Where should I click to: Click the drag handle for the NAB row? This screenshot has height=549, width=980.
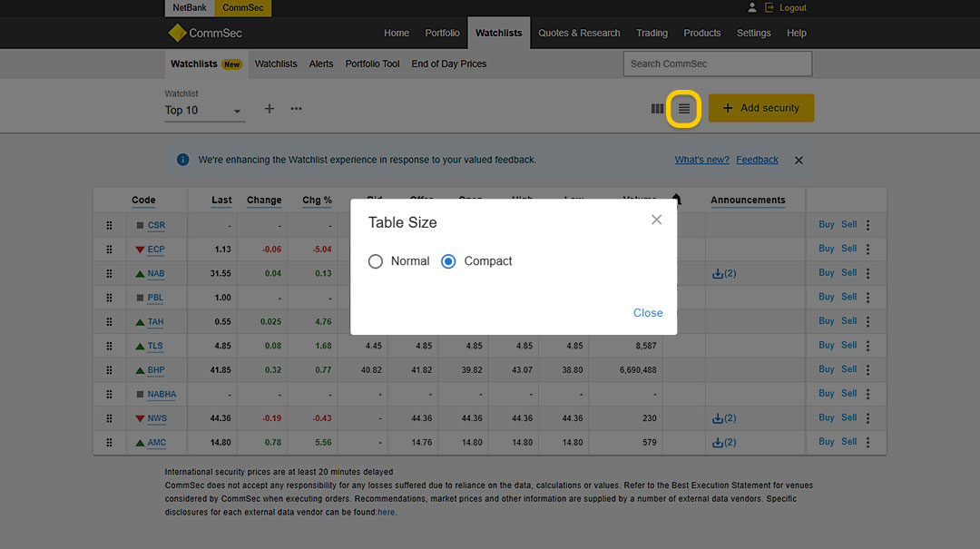110,273
